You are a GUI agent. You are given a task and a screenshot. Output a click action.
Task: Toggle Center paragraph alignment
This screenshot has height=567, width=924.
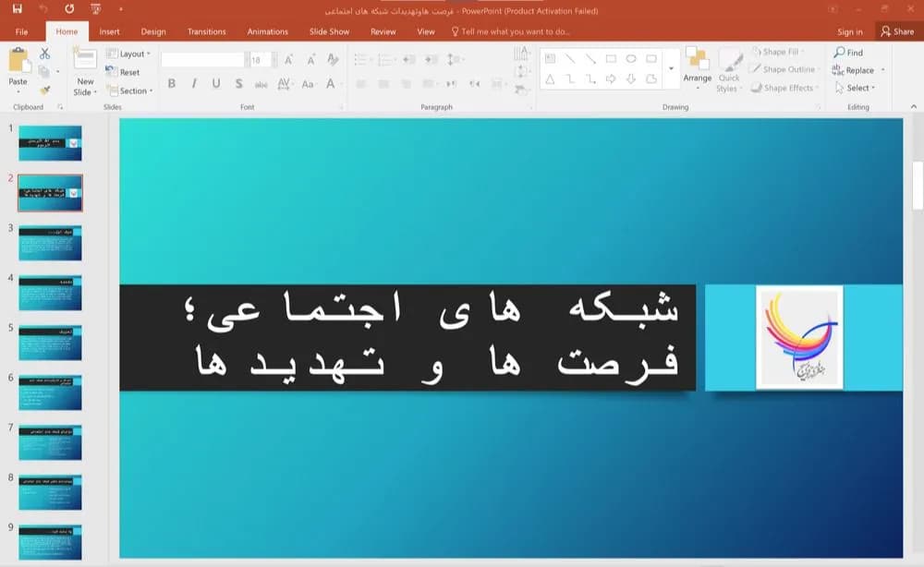point(383,84)
